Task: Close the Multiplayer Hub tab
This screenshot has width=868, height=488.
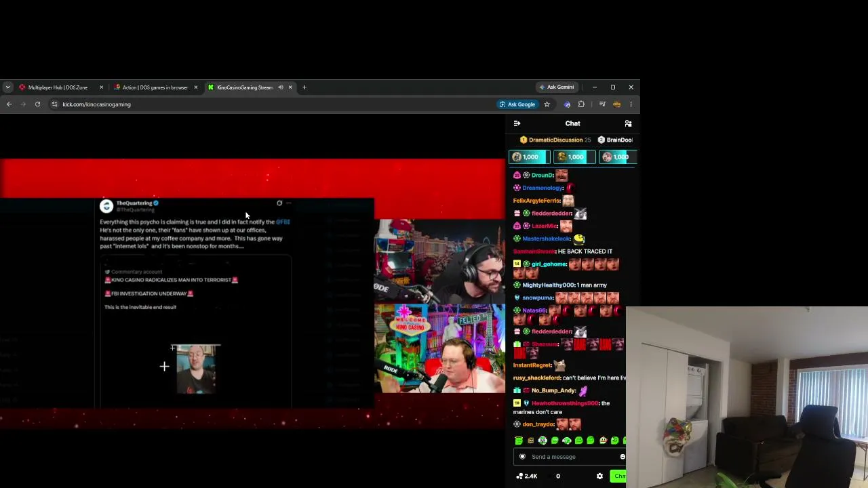Action: click(x=101, y=87)
